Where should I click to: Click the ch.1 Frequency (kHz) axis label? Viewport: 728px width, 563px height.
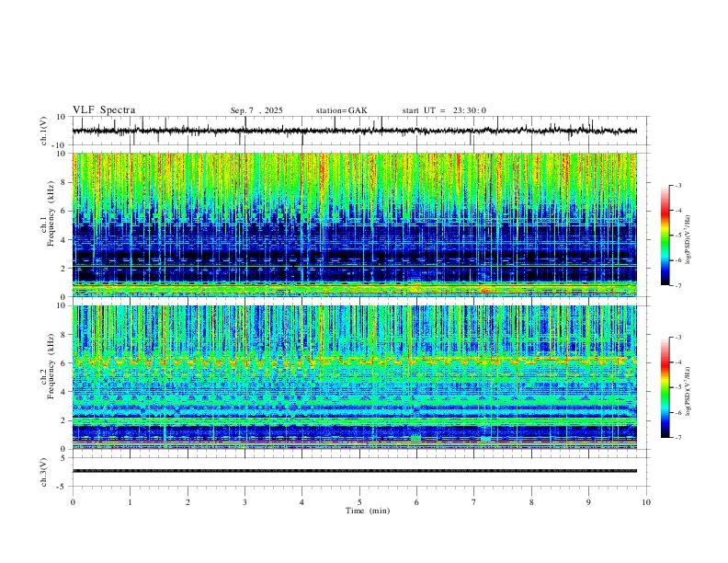pyautogui.click(x=48, y=213)
